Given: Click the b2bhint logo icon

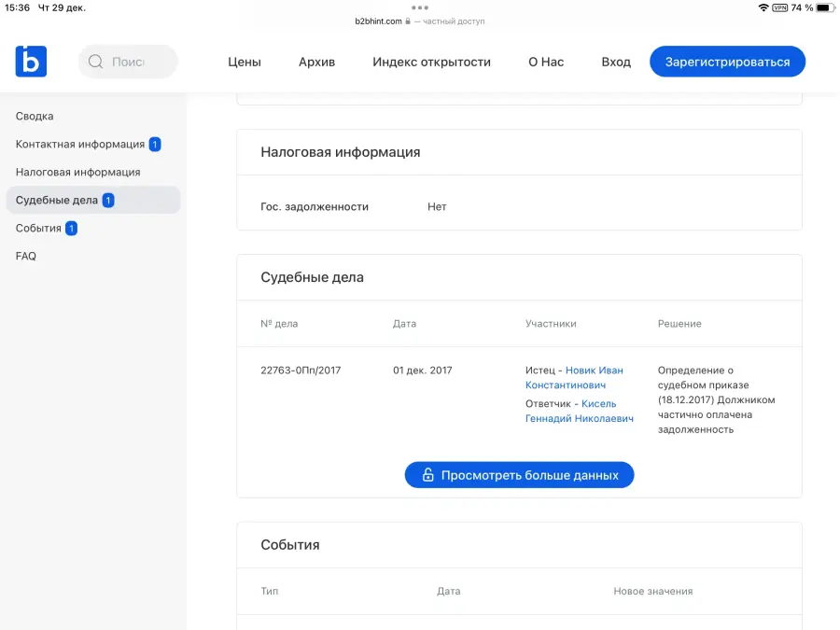Looking at the screenshot, I should (31, 62).
